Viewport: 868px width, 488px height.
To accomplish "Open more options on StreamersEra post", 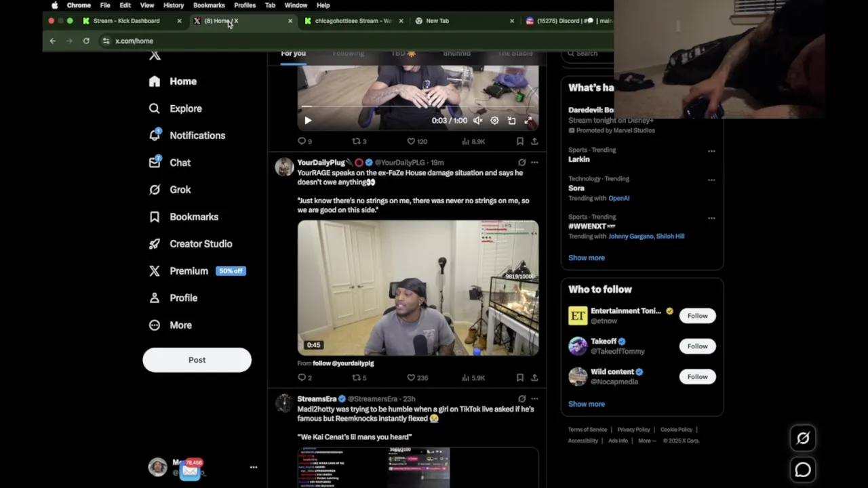I will point(534,399).
